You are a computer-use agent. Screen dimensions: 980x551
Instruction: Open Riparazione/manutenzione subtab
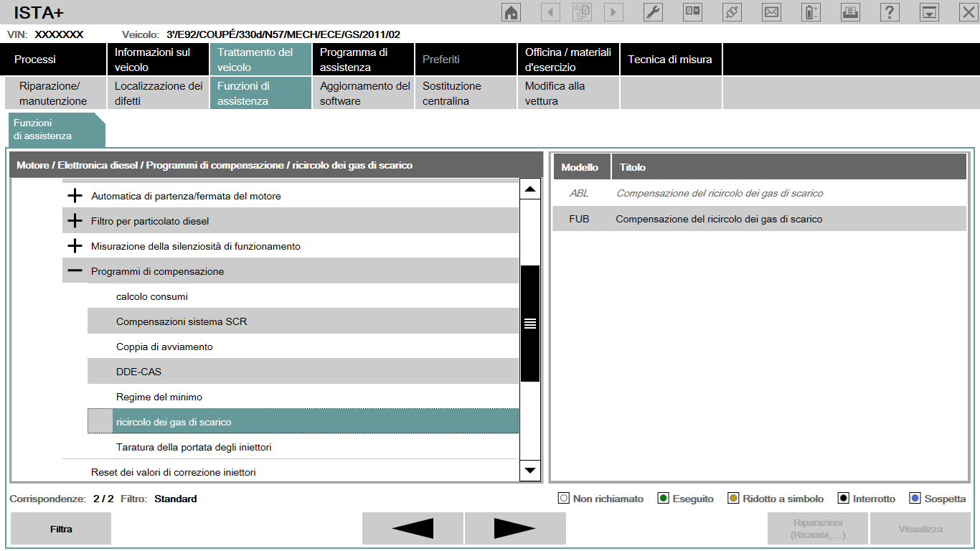(x=55, y=93)
